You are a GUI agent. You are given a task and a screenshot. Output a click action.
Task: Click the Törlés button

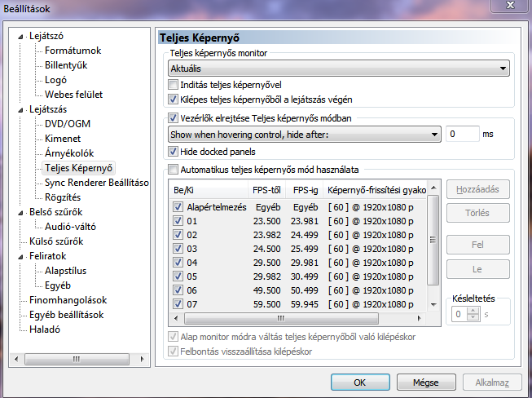click(477, 213)
